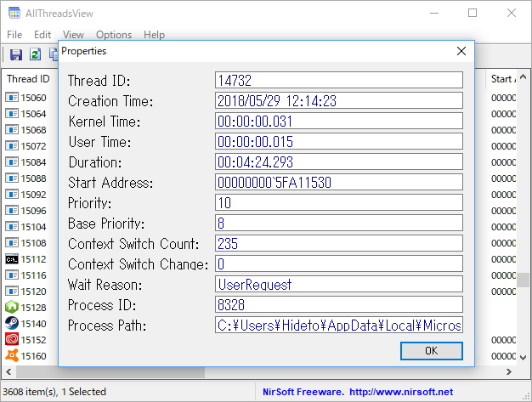Click the '3608 item(s), 1 Selected' status text
Image resolution: width=532 pixels, height=402 pixels.
(x=54, y=392)
